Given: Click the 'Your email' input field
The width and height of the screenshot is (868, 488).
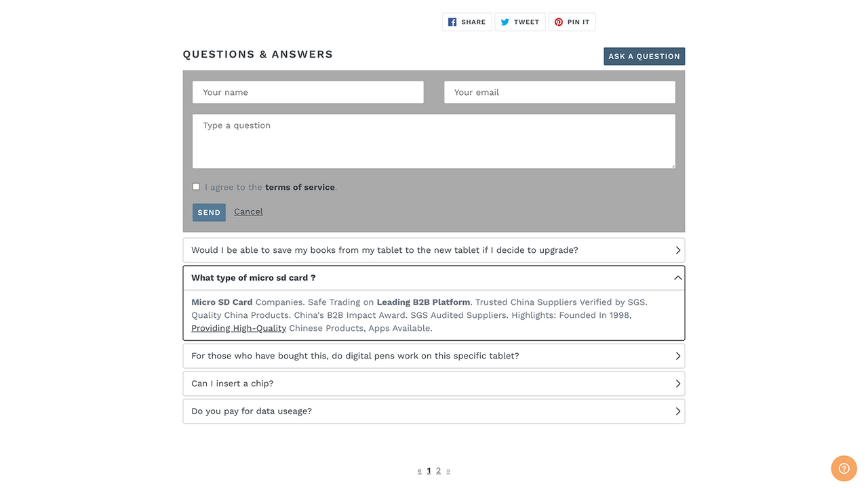Looking at the screenshot, I should point(559,91).
